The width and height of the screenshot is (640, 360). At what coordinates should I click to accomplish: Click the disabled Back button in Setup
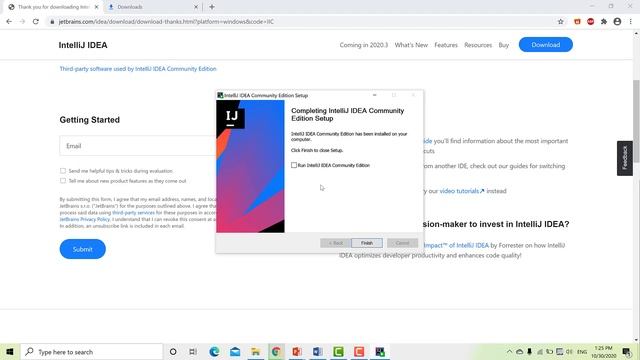336,243
